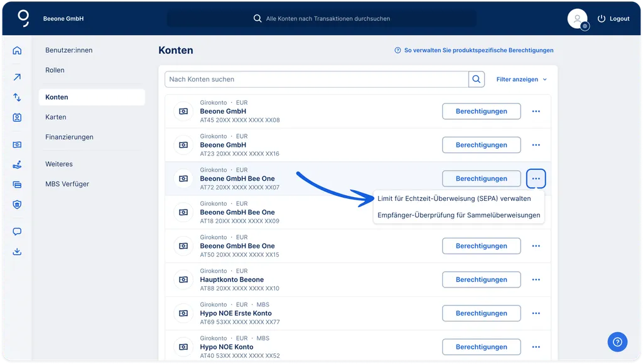Click the download icon in sidebar

point(17,252)
